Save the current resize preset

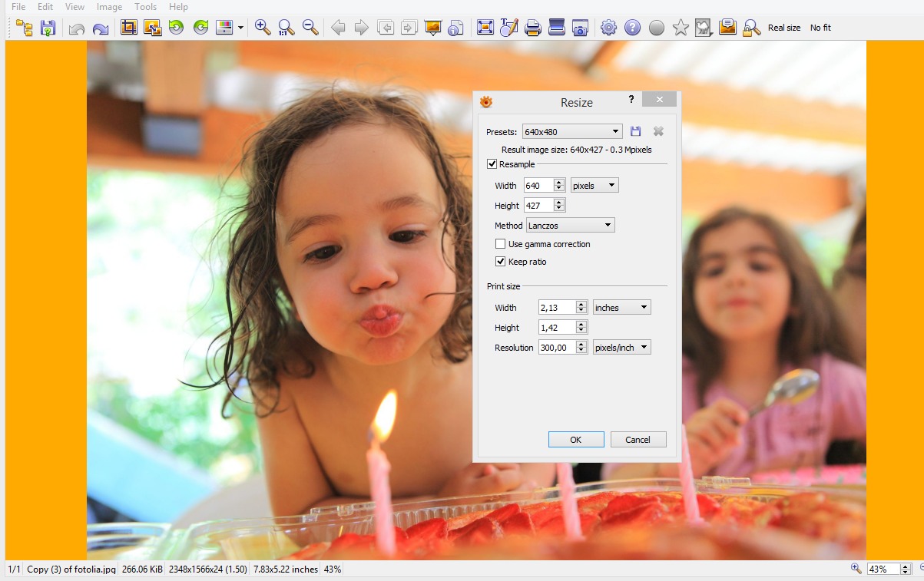point(635,130)
